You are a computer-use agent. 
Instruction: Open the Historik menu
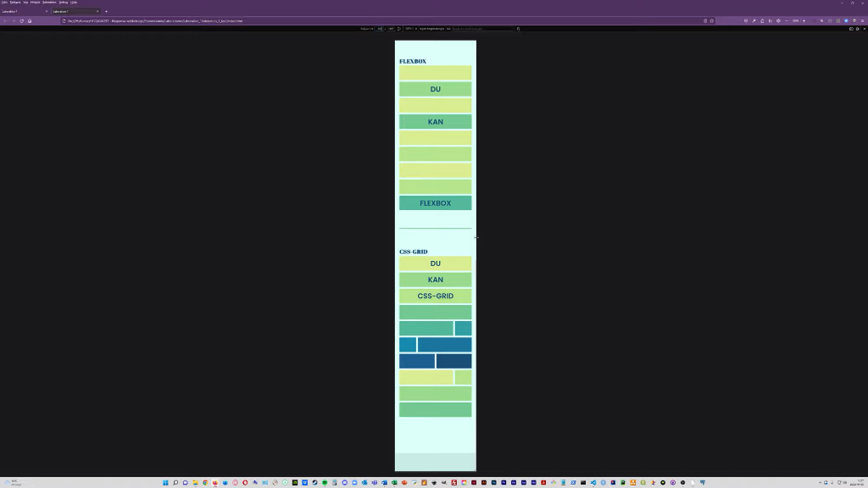[36, 3]
